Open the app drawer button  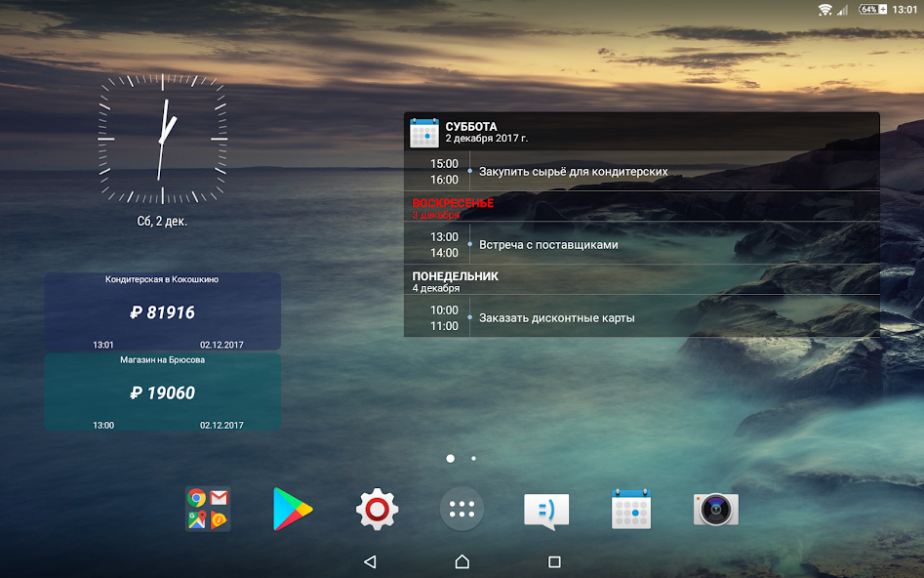coord(462,509)
